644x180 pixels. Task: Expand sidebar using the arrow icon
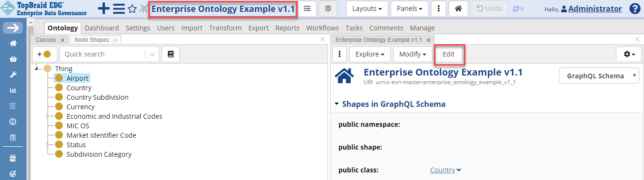(13, 28)
